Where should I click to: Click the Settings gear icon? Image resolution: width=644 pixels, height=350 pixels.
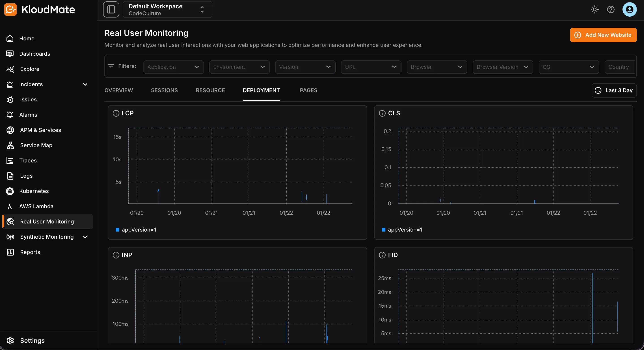[10, 341]
